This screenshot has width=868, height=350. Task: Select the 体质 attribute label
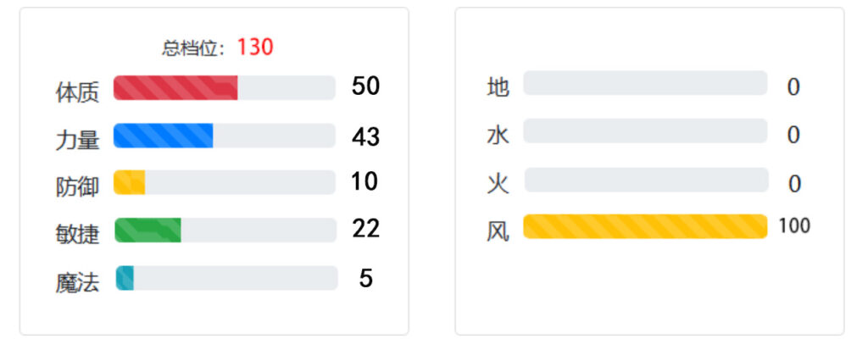[x=77, y=92]
